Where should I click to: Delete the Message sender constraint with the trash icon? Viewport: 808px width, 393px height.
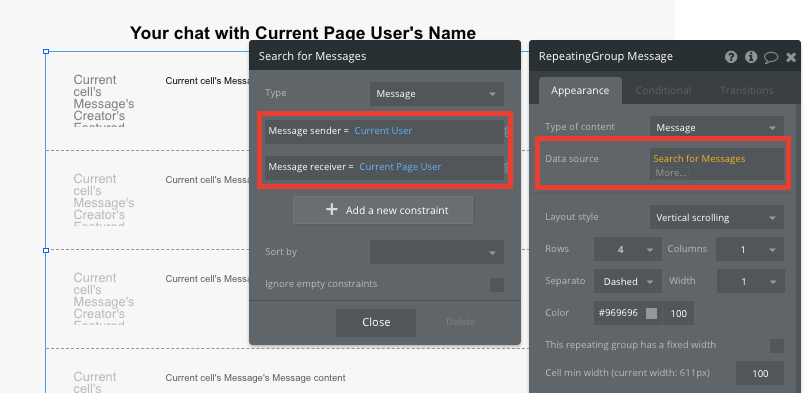pyautogui.click(x=509, y=132)
